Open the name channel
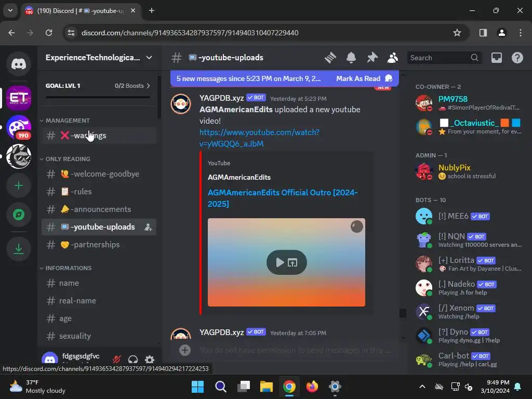 coord(99,283)
